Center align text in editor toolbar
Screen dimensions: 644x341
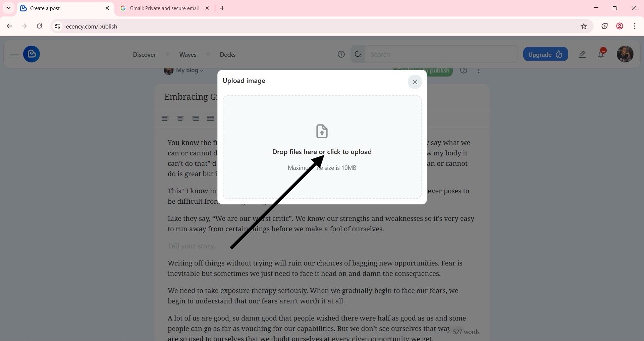pyautogui.click(x=180, y=118)
